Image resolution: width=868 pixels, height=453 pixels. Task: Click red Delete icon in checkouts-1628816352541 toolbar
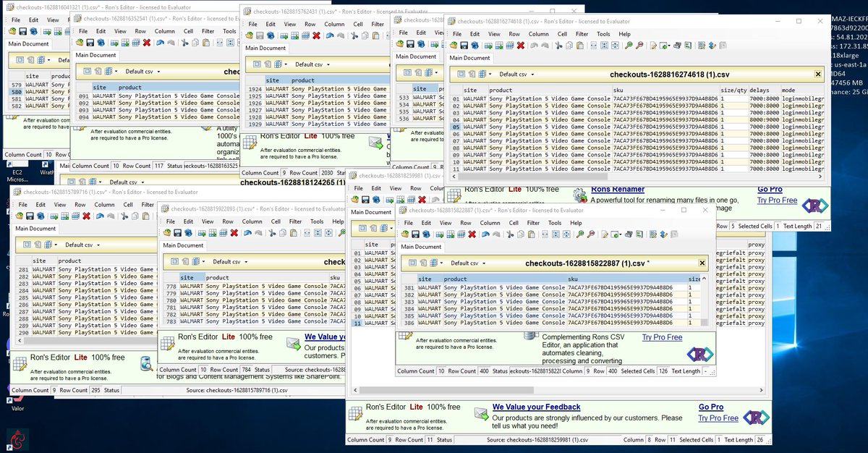click(147, 43)
